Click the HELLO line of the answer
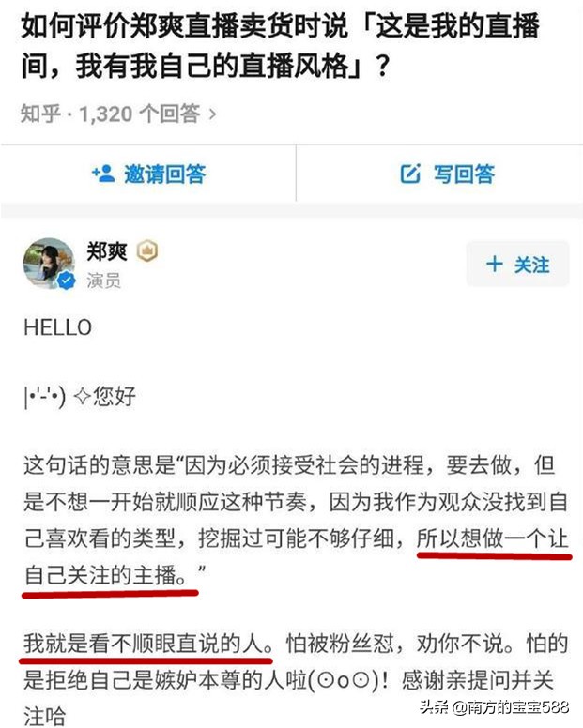The height and width of the screenshot is (728, 583). pos(57,327)
